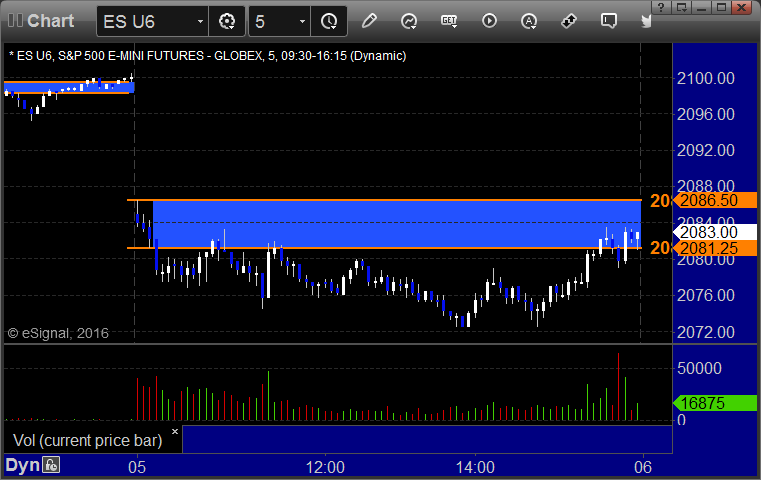Open the studies chart icon menu
Viewport: 761px width, 480px height.
click(409, 21)
